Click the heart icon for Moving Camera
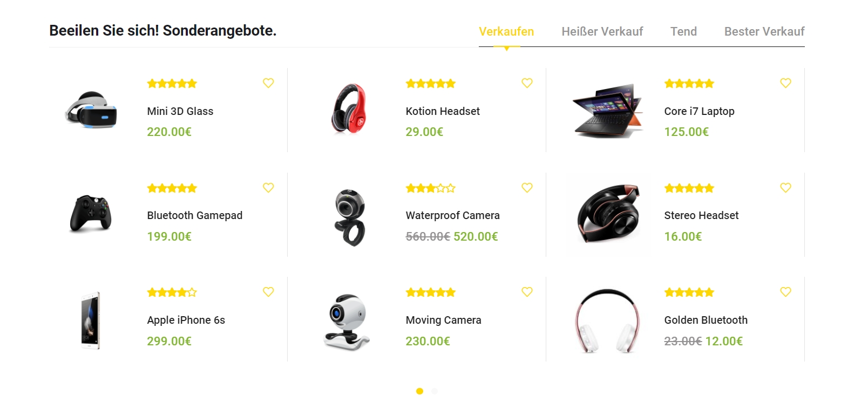Screen dimensions: 868x409 pos(527,292)
